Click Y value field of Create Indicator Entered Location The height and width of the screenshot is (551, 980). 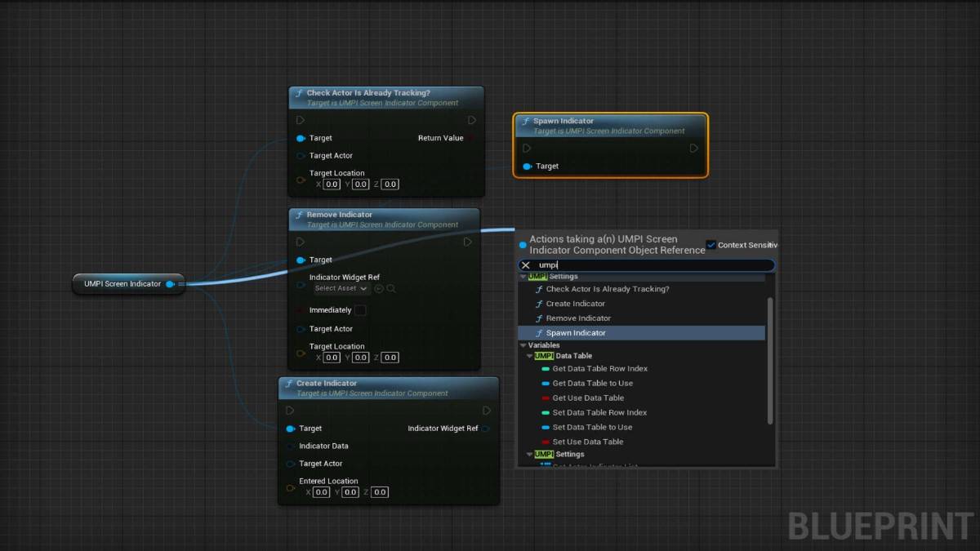pos(350,492)
